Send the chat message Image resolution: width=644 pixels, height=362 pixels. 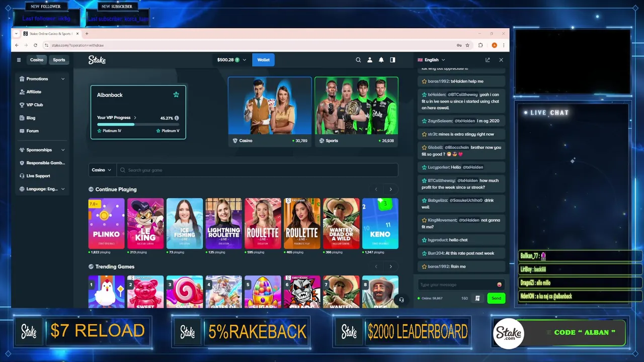496,298
